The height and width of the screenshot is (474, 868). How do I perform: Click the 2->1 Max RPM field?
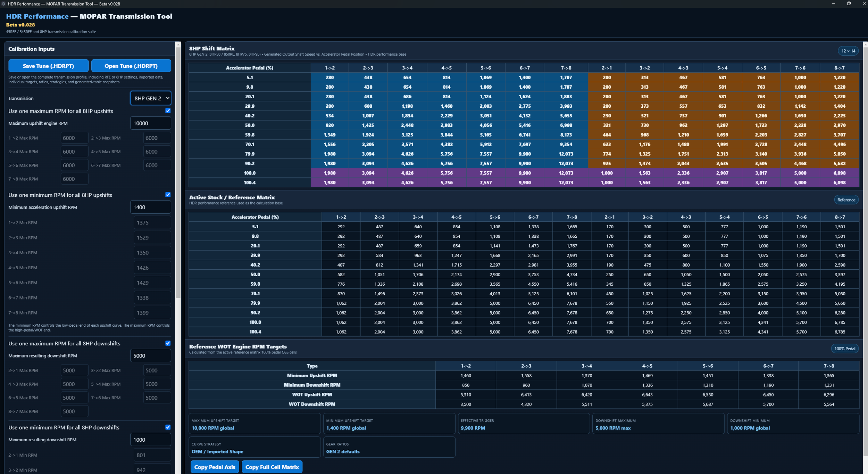pyautogui.click(x=74, y=370)
